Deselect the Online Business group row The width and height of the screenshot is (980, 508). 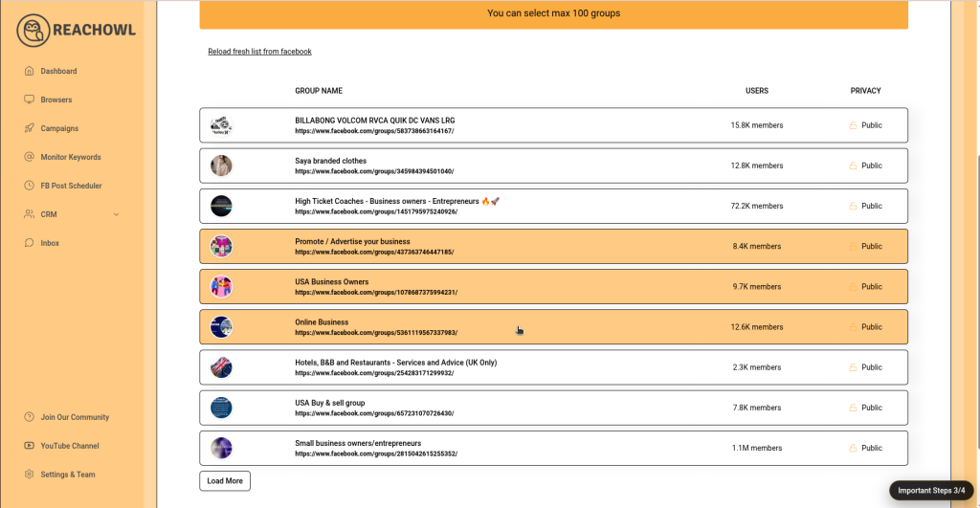[553, 327]
